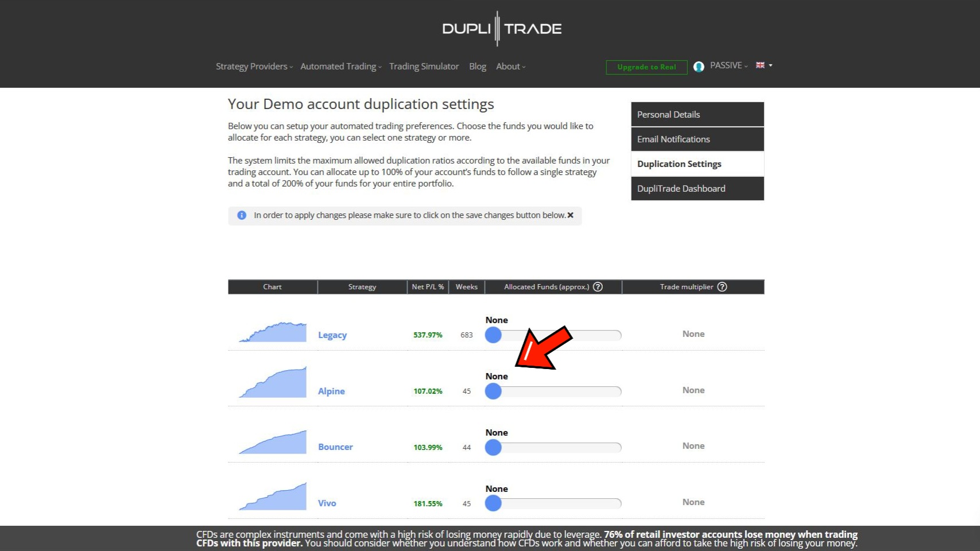Open the PASSIVE account dropdown
The height and width of the screenshot is (551, 980).
[729, 65]
